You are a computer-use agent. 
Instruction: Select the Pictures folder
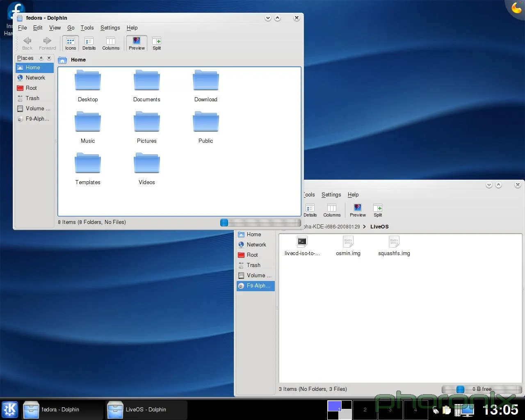[x=147, y=128]
